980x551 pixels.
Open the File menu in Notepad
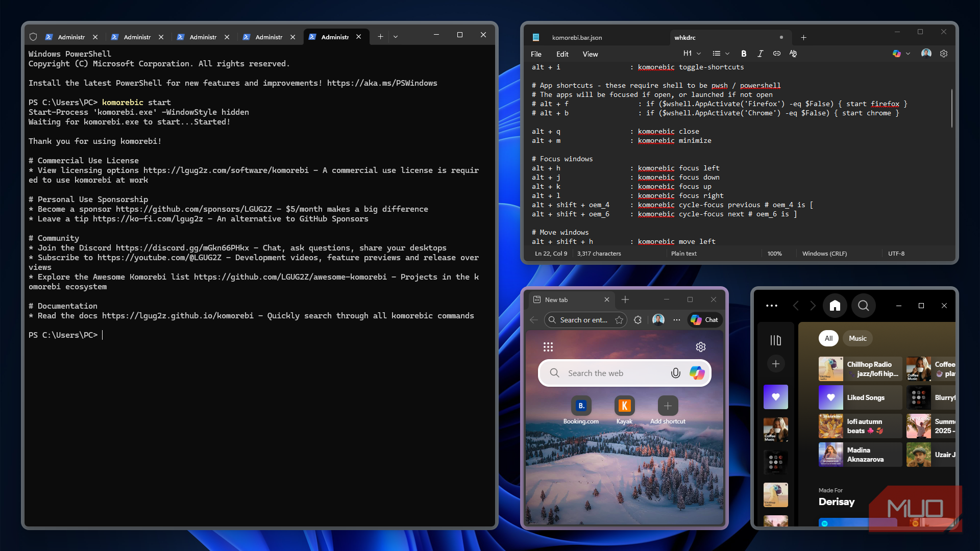536,54
